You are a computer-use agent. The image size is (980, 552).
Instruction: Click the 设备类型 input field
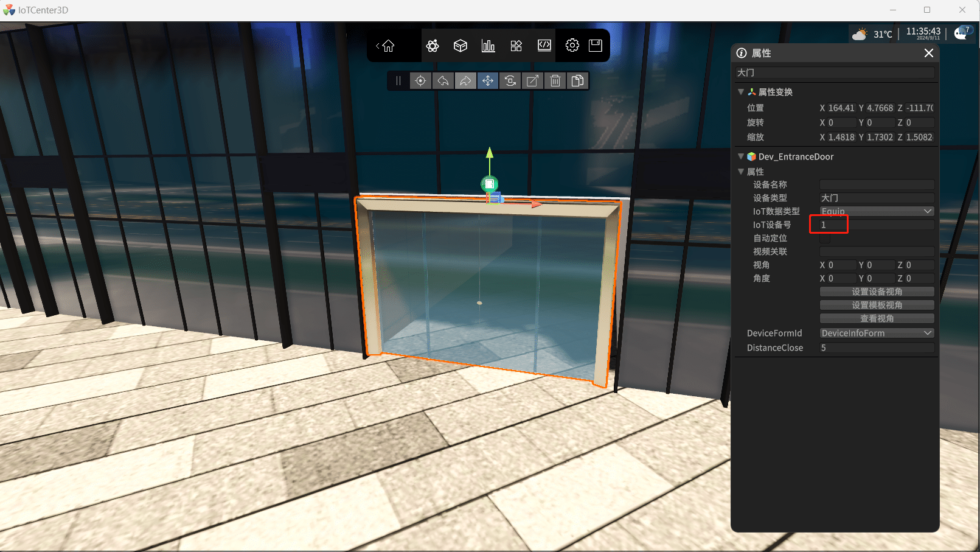tap(877, 198)
